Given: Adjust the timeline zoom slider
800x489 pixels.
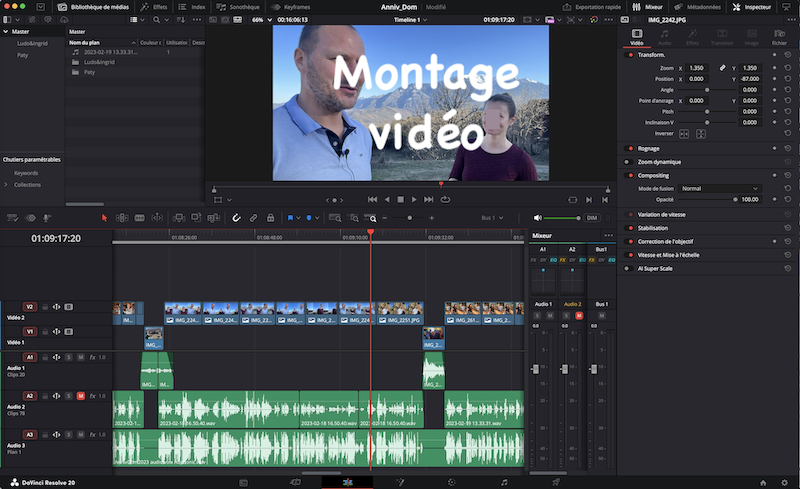Looking at the screenshot, I should [409, 218].
